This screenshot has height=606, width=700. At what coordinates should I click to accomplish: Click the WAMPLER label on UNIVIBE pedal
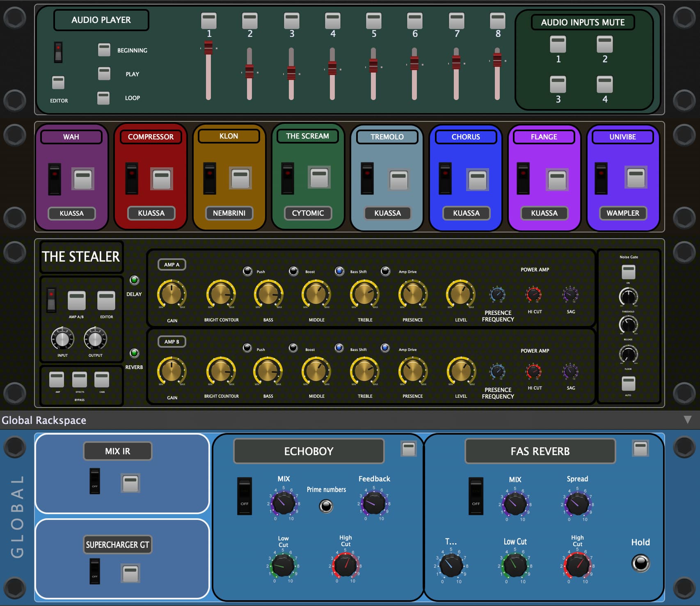[623, 213]
